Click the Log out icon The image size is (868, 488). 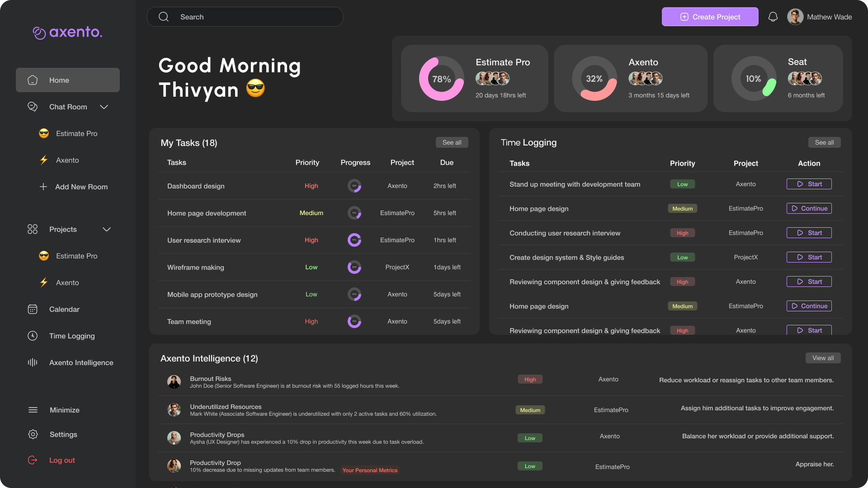pyautogui.click(x=33, y=460)
